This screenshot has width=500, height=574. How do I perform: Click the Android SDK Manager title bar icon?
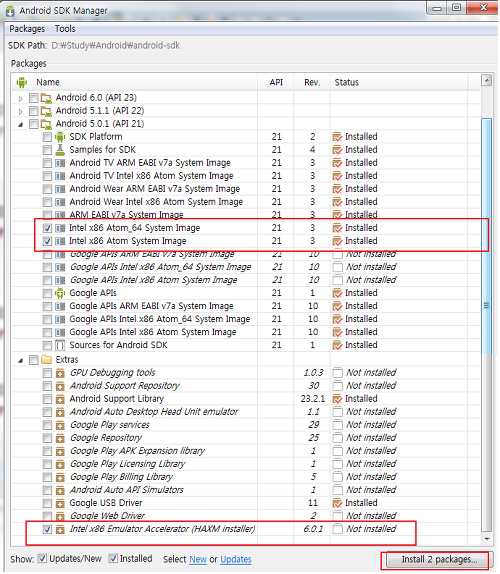(10, 11)
